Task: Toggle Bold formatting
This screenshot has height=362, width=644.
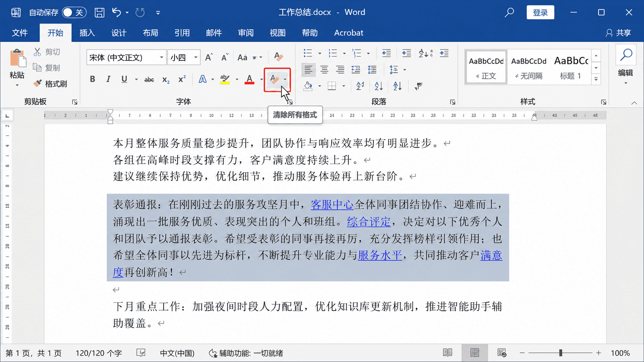Action: point(92,79)
